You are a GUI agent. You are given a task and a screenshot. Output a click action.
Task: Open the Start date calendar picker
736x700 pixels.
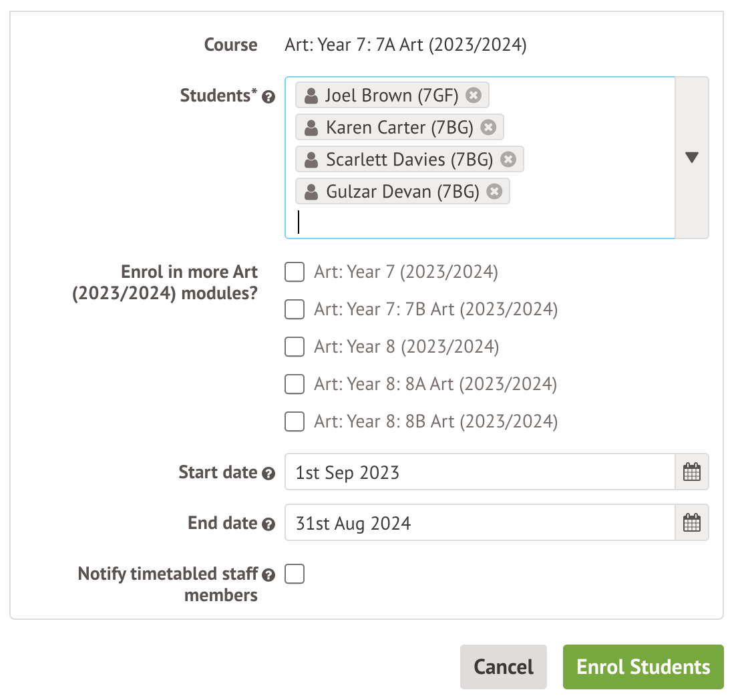tap(692, 472)
